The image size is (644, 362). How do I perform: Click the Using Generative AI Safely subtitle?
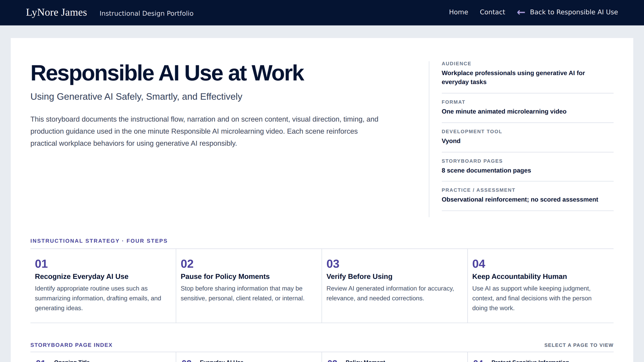click(136, 97)
